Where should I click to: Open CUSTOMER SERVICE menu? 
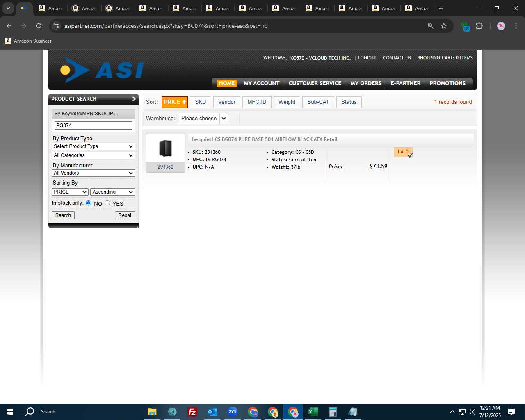pos(315,83)
